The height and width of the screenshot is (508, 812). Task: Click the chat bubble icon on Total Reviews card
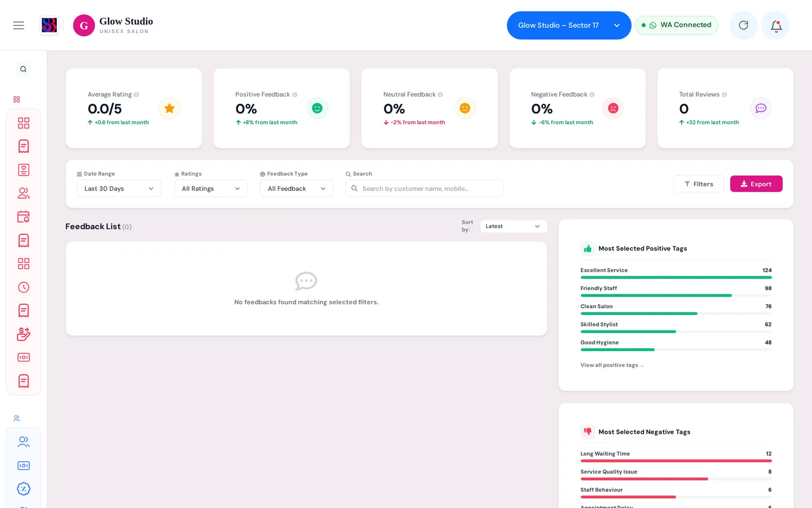(761, 108)
